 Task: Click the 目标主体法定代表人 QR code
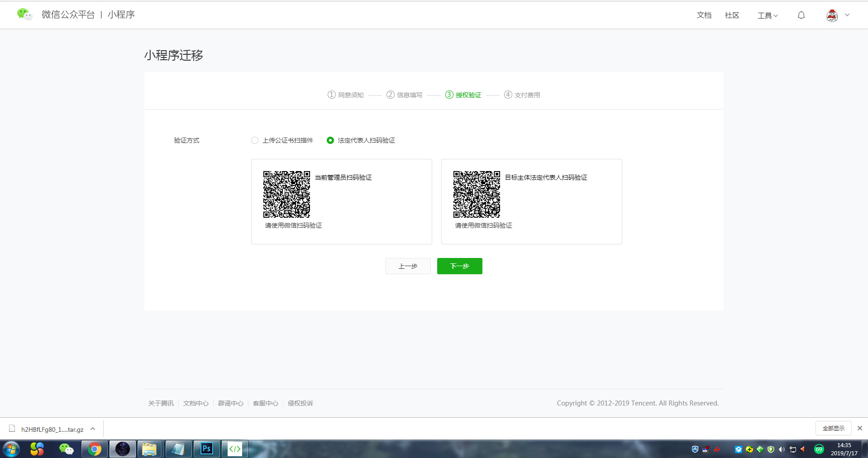tap(477, 194)
